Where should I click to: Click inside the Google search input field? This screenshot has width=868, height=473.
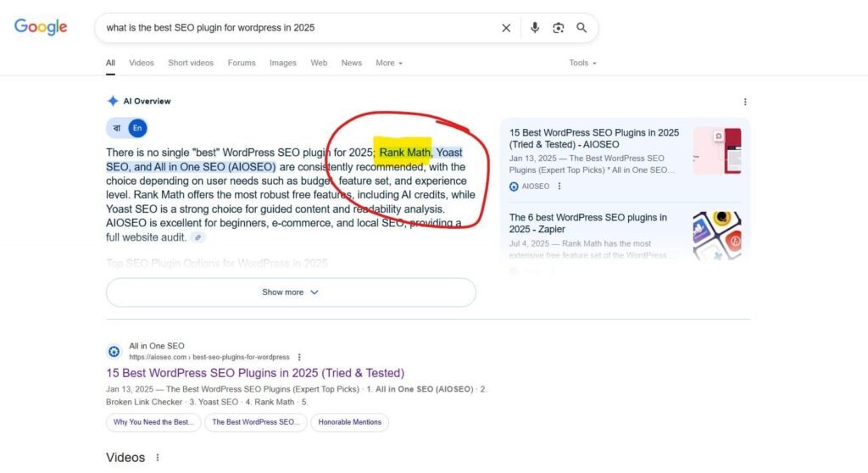pyautogui.click(x=299, y=28)
